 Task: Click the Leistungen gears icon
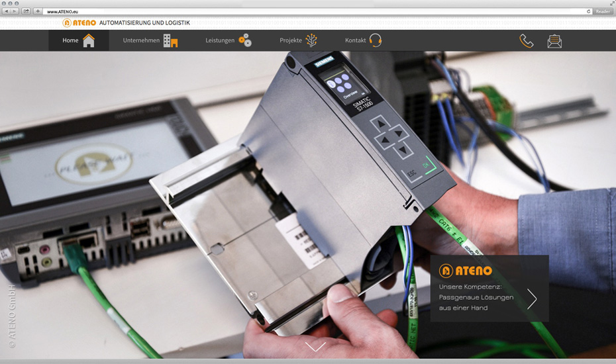point(245,40)
